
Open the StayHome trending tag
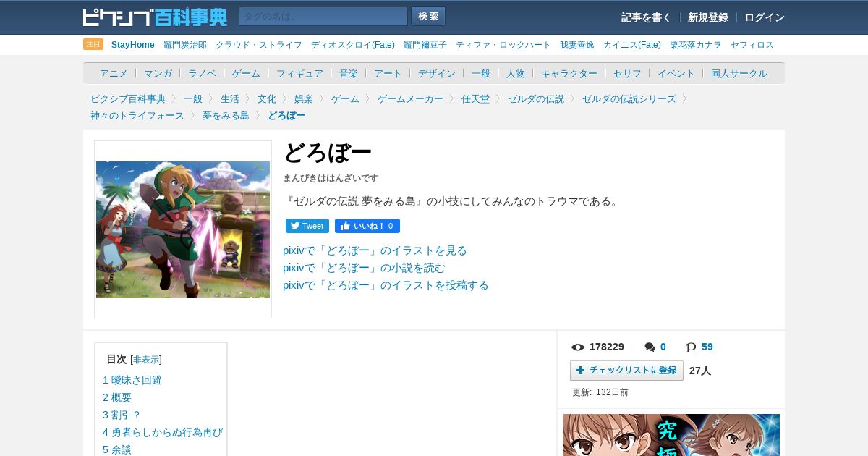pos(133,45)
